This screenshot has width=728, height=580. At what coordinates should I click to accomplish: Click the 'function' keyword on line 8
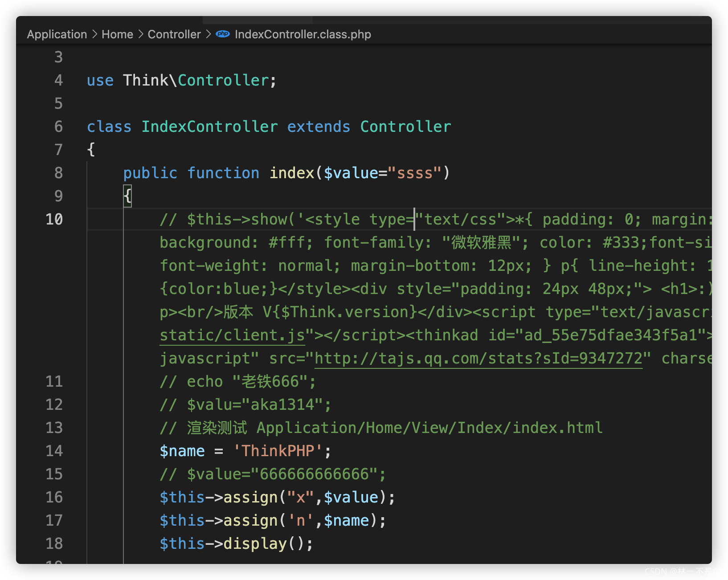click(x=223, y=173)
